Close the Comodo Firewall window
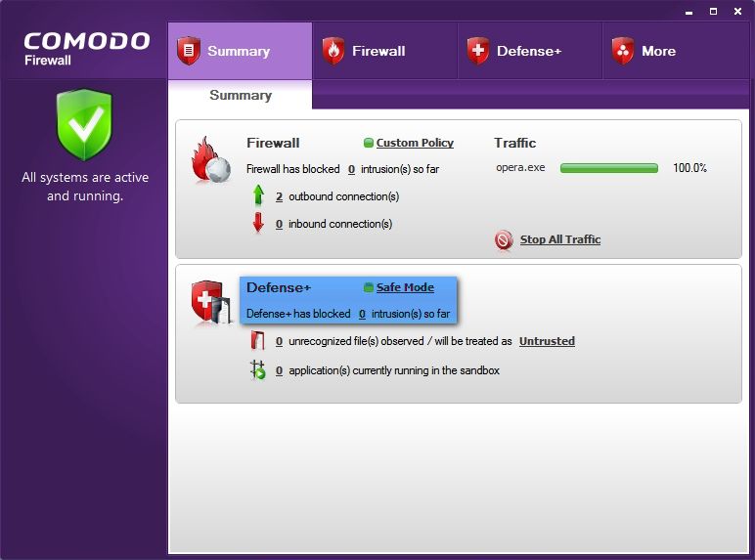The image size is (755, 560). click(x=737, y=11)
